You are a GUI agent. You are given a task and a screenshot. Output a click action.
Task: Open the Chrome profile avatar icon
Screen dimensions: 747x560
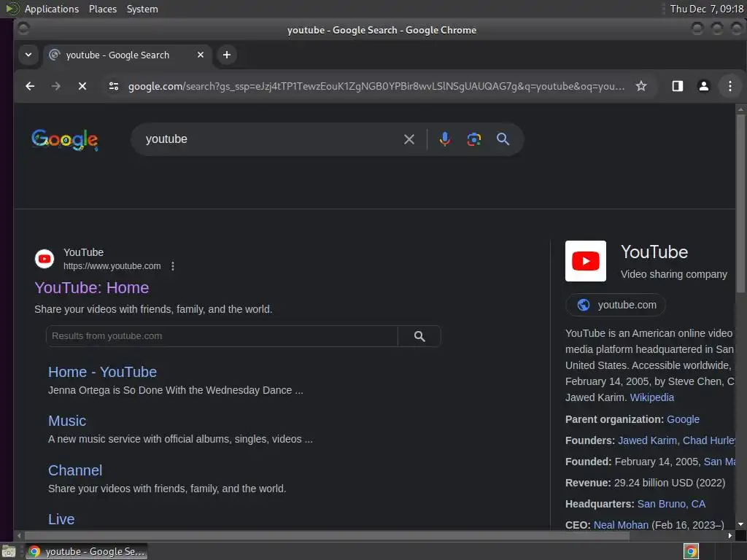point(704,86)
